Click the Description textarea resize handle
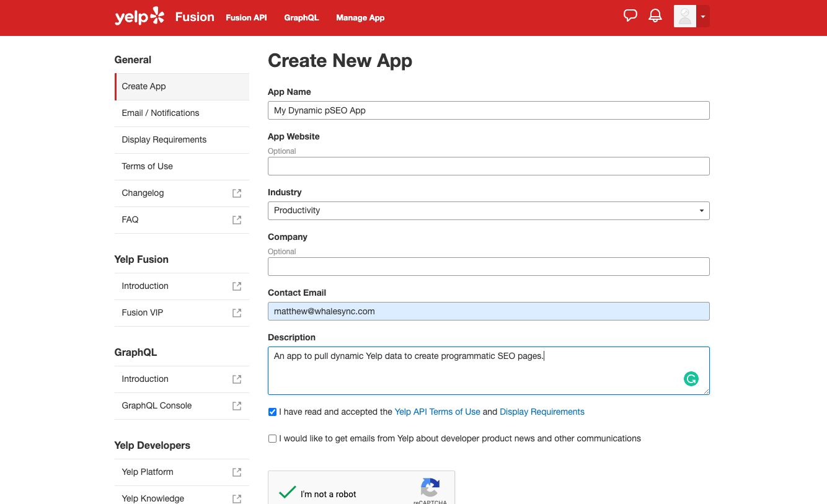Viewport: 827px width, 504px height. (705, 391)
